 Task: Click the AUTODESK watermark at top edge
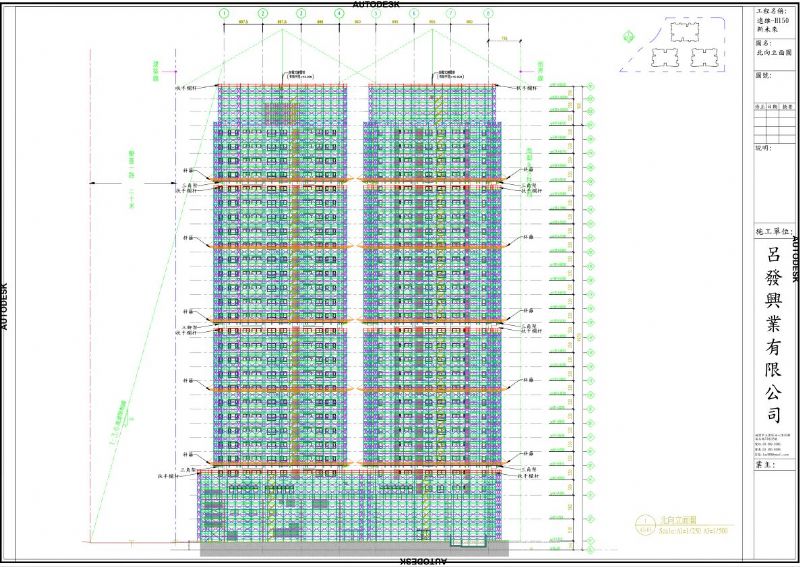point(402,4)
